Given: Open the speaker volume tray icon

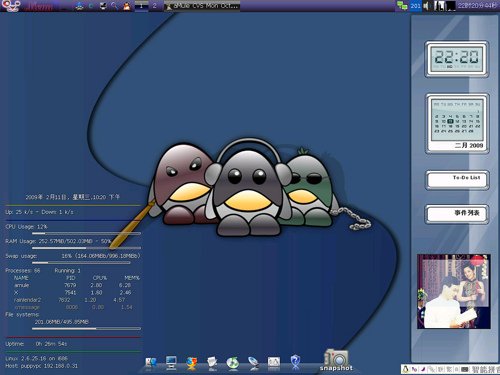Looking at the screenshot, I should click(x=426, y=6).
